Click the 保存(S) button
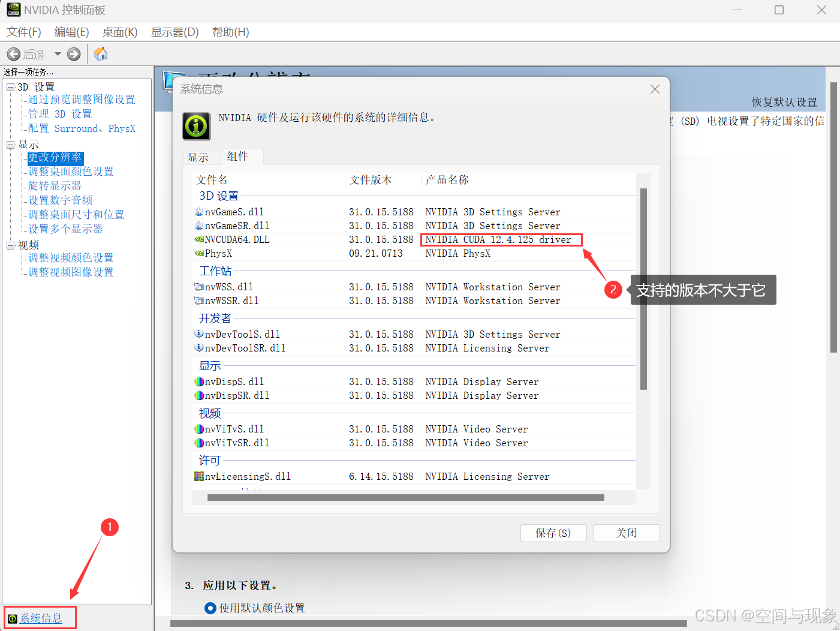Image resolution: width=840 pixels, height=631 pixels. point(553,533)
